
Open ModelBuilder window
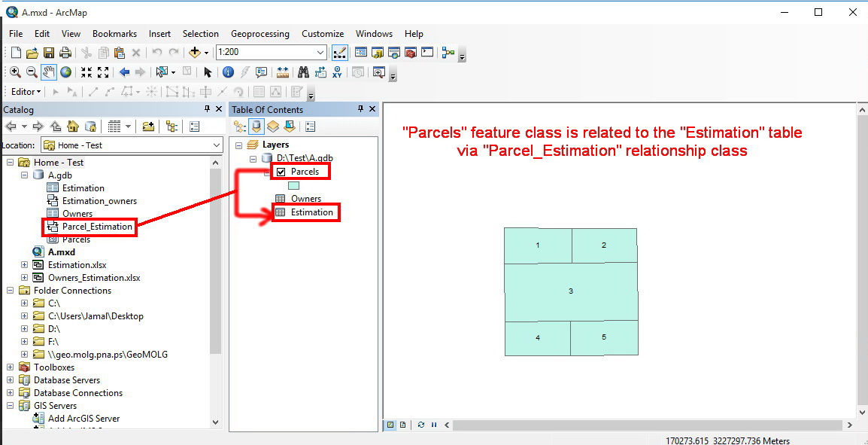pyautogui.click(x=448, y=53)
